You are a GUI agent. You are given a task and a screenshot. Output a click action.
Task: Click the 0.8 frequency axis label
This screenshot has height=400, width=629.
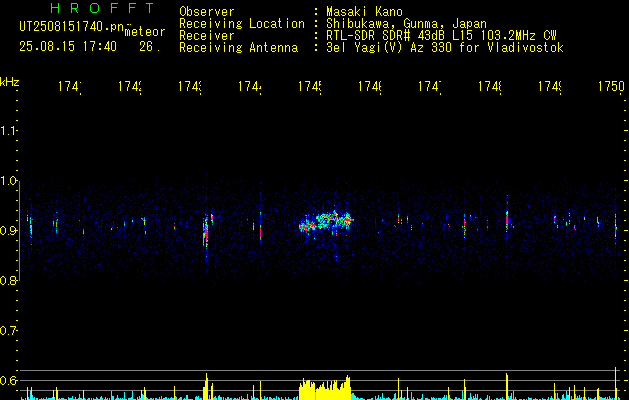8,280
